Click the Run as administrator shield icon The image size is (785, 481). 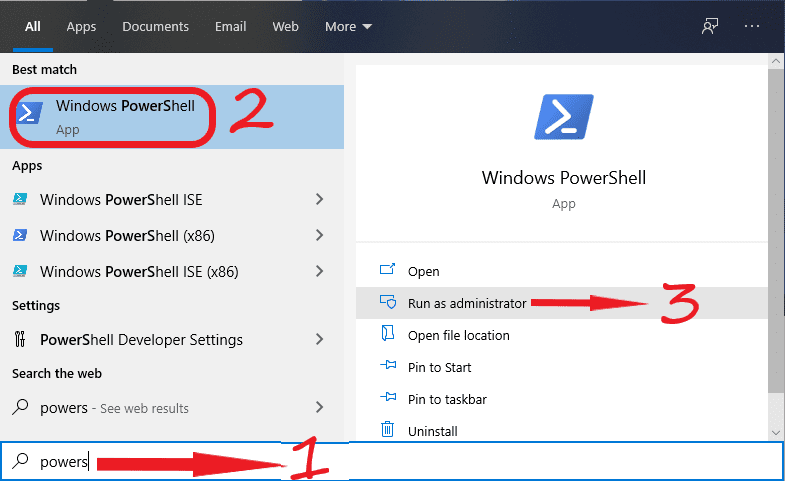[x=387, y=302]
